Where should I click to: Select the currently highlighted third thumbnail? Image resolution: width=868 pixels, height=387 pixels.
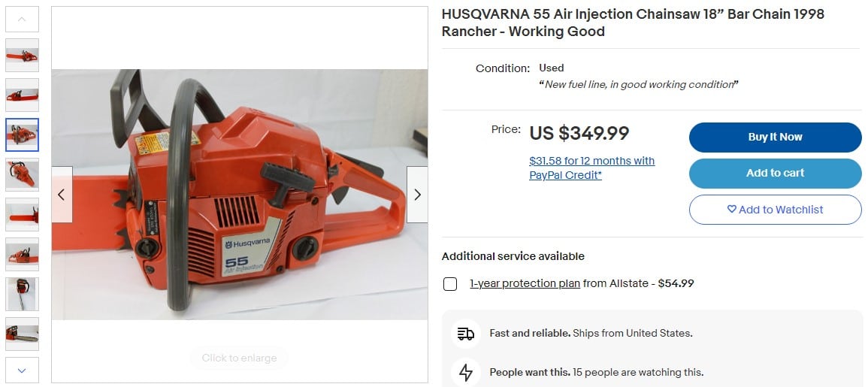point(22,135)
